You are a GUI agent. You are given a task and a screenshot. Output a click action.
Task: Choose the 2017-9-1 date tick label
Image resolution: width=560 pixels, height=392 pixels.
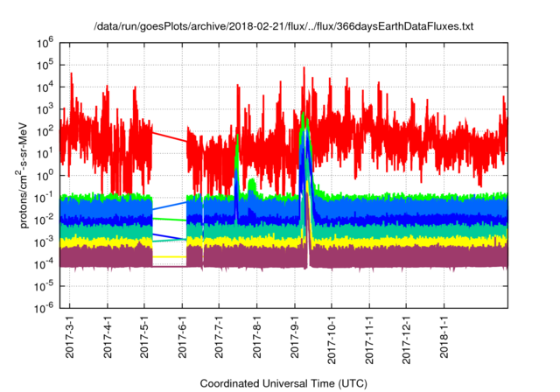(296, 339)
